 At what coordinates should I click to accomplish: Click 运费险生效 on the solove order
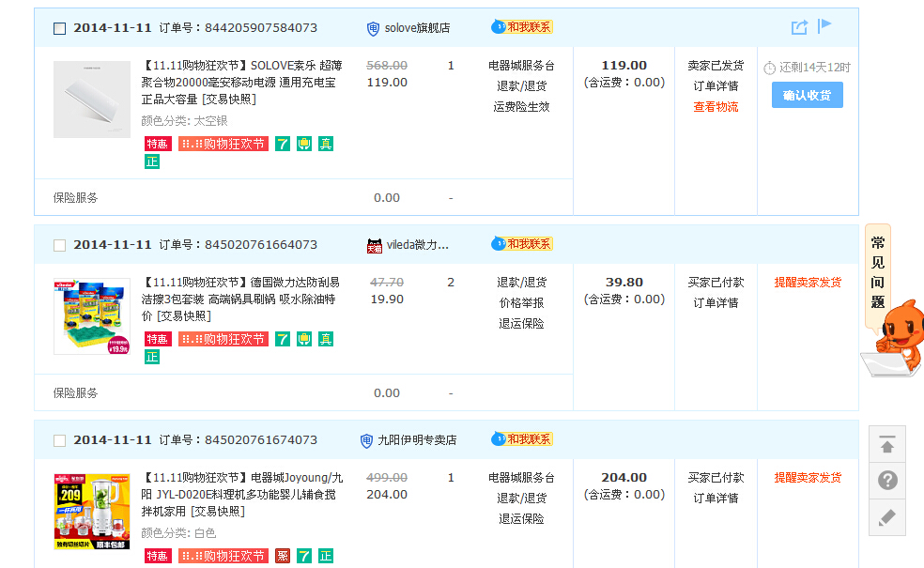click(521, 107)
